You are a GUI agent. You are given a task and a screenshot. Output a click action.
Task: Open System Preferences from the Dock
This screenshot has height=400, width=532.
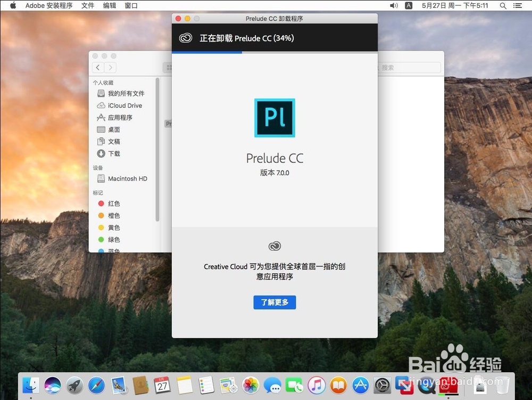click(x=383, y=386)
